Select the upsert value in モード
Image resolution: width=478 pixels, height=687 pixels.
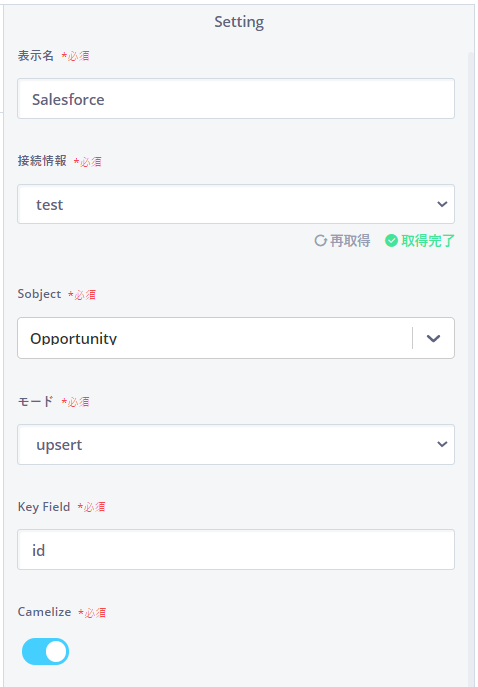click(59, 445)
